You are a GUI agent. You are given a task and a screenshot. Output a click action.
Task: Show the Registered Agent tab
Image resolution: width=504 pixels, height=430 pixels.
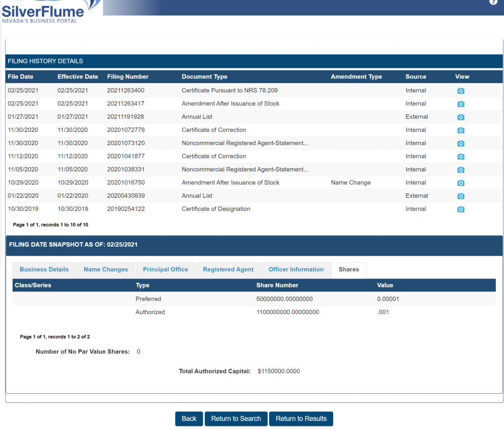click(x=228, y=270)
